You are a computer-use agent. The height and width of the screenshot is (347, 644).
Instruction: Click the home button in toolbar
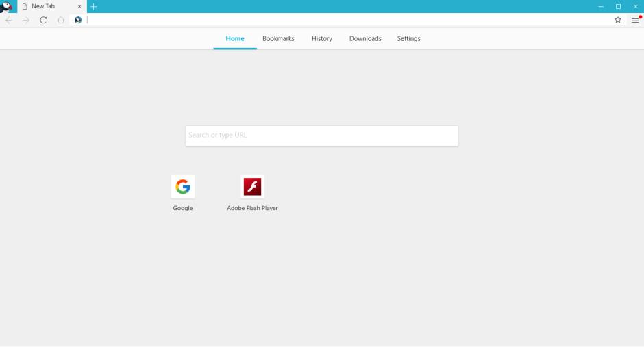coord(61,20)
